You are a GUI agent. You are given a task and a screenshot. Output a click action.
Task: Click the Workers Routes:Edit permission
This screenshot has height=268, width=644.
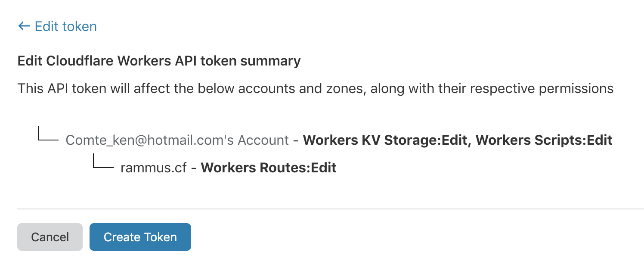point(269,168)
